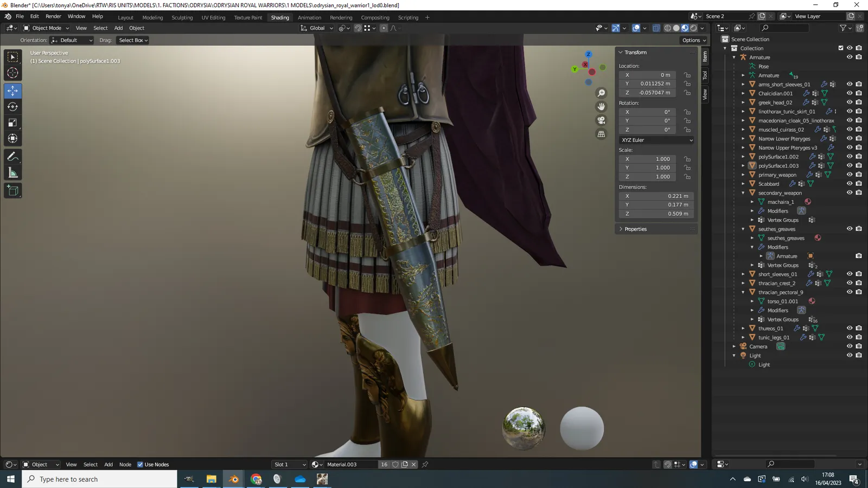Toggle visibility of thureos_01

[850, 328]
